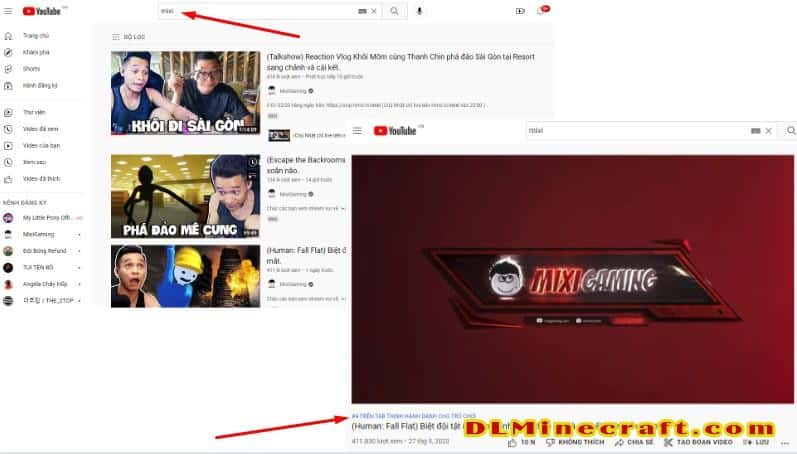Click KHÔNG THÍCH dislike button
Viewport: 797px width, 454px height.
coord(575,443)
